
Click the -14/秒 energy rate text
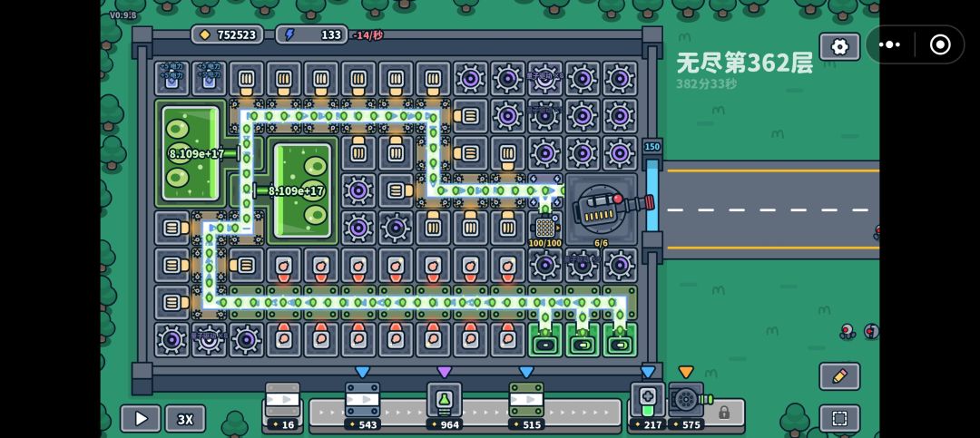(367, 35)
